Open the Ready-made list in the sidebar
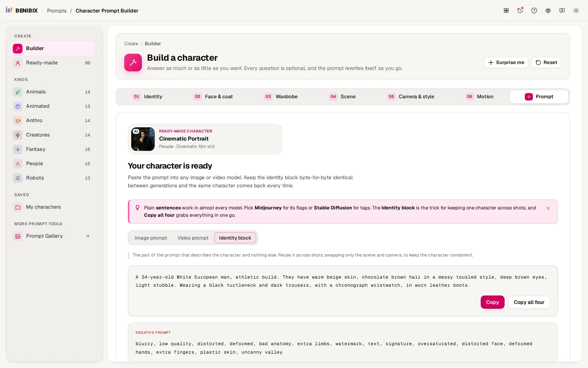The width and height of the screenshot is (588, 368). coord(54,63)
